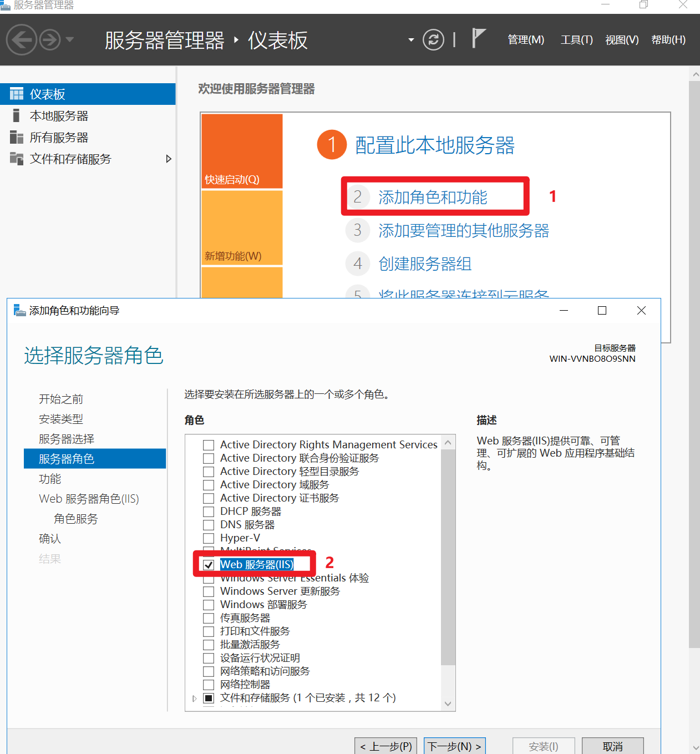
Task: Click roles list scrollbar down arrow
Action: [x=448, y=704]
